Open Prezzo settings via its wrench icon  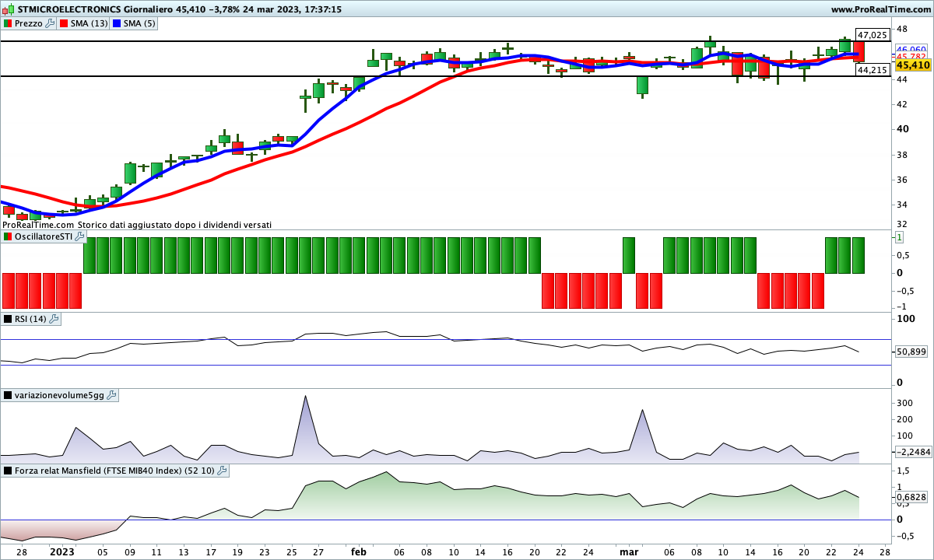[50, 23]
